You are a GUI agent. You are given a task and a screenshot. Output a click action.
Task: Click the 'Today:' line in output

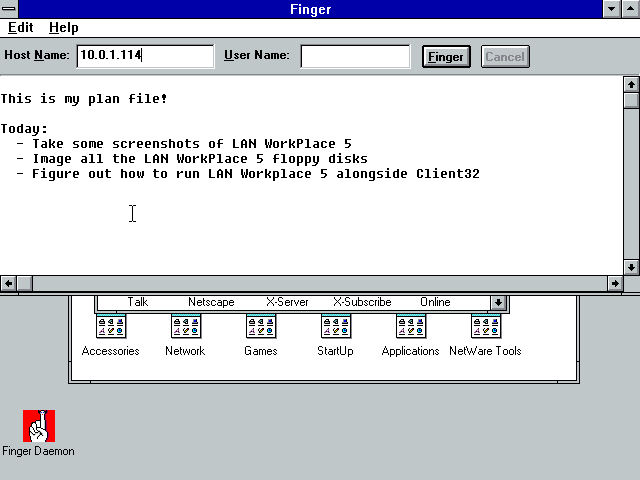(x=24, y=129)
